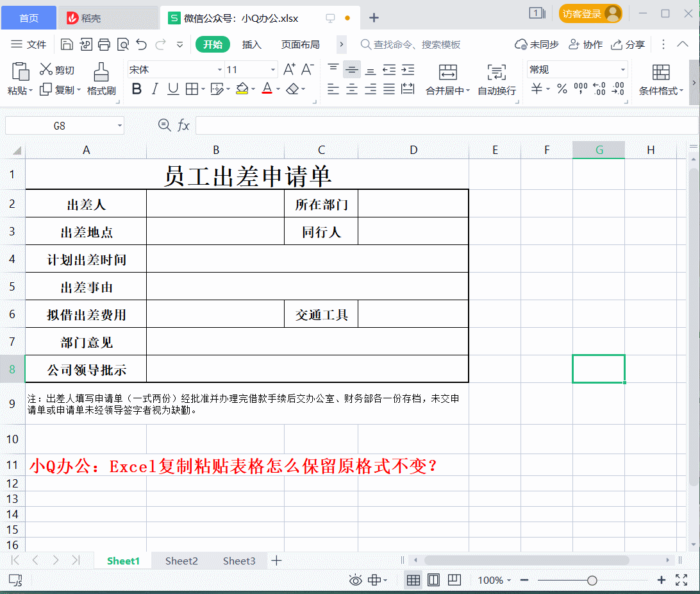
Task: Select the underline formatting icon
Action: [x=172, y=89]
